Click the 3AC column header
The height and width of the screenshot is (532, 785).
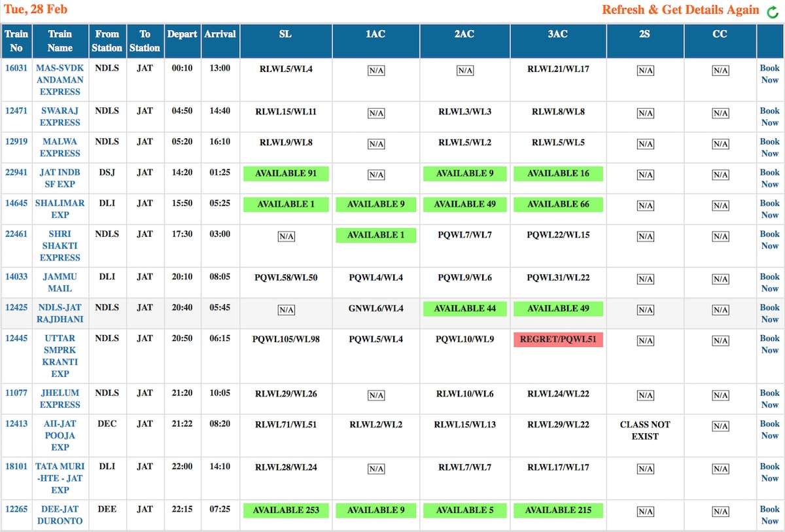(558, 41)
